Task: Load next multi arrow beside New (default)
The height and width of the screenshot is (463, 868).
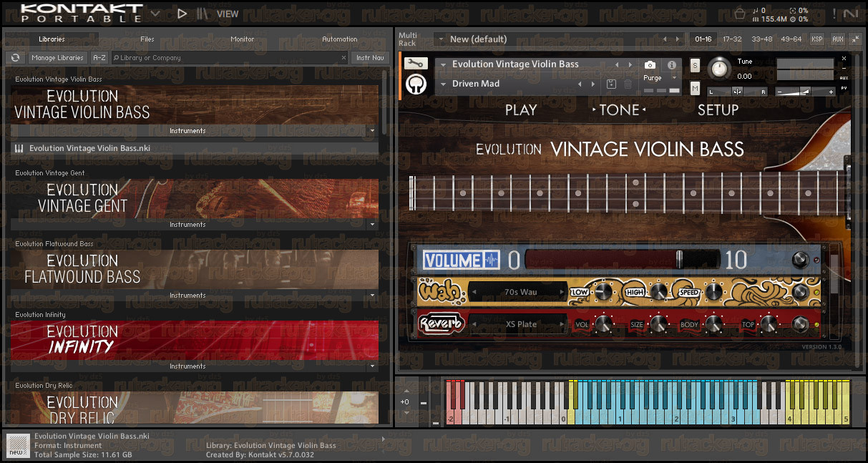Action: tap(678, 39)
